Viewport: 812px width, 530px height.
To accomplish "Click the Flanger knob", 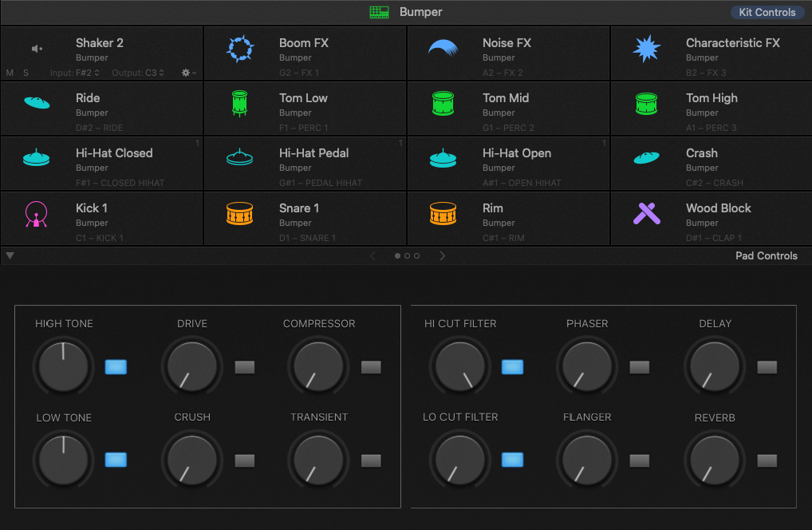I will (x=587, y=460).
